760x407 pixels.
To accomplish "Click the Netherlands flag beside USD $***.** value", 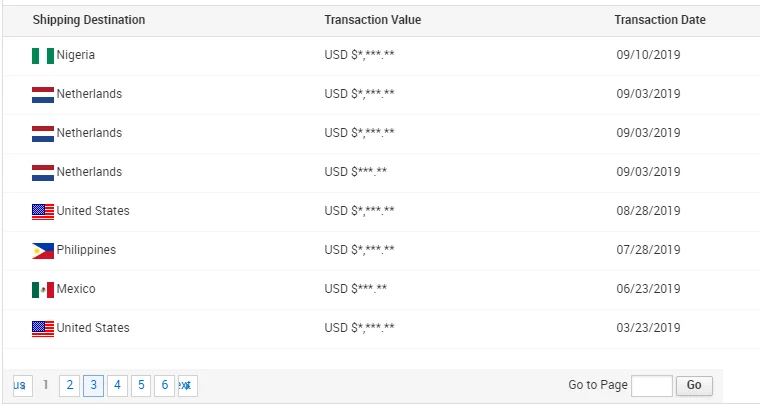I will 42,172.
